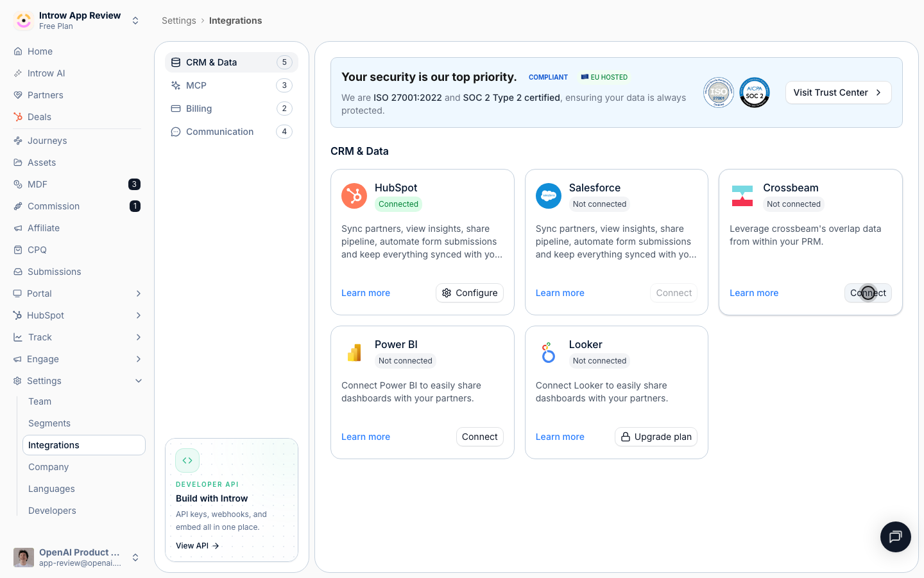Open CPQ page
924x578 pixels.
click(x=77, y=250)
